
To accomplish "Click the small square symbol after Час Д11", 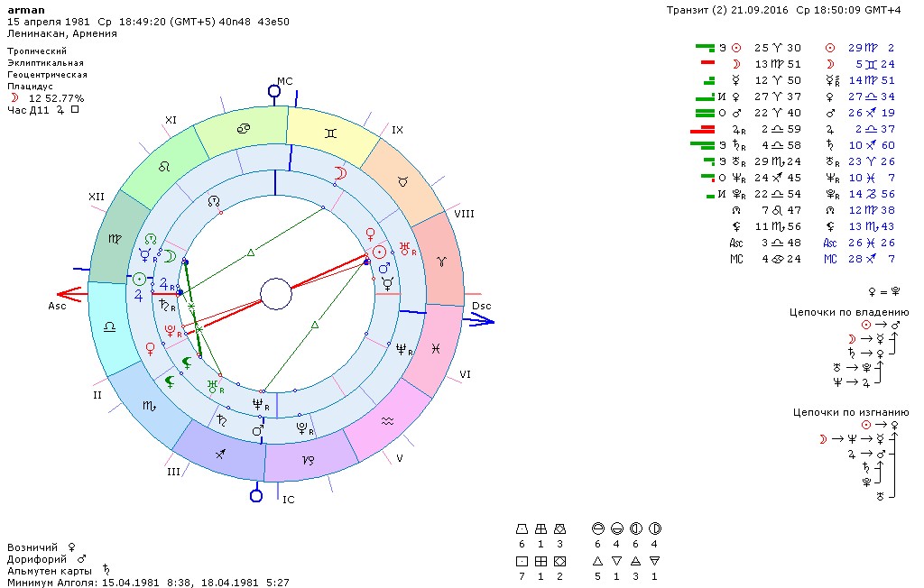I will [x=75, y=110].
